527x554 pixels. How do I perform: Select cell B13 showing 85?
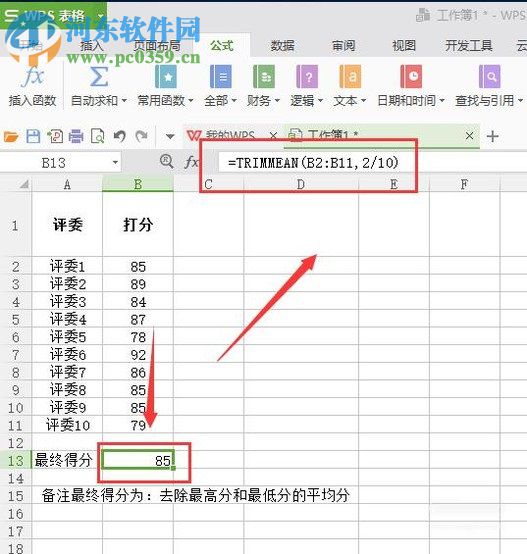point(138,460)
